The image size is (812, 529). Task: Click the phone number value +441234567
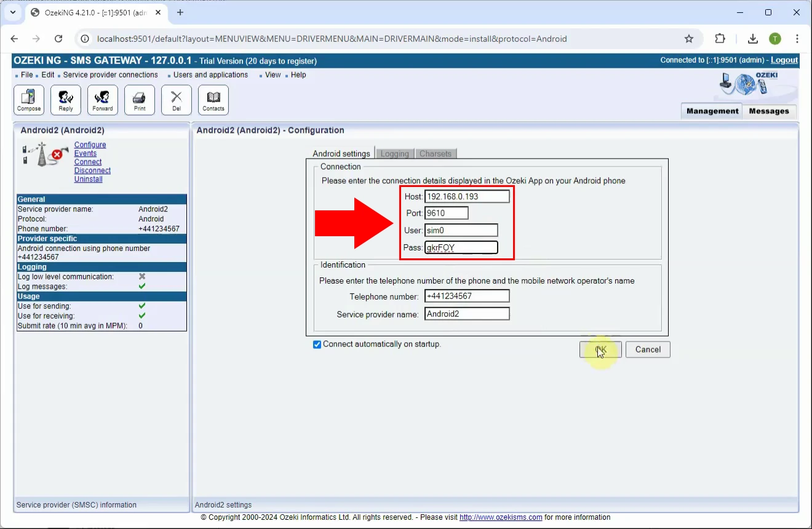coord(159,229)
